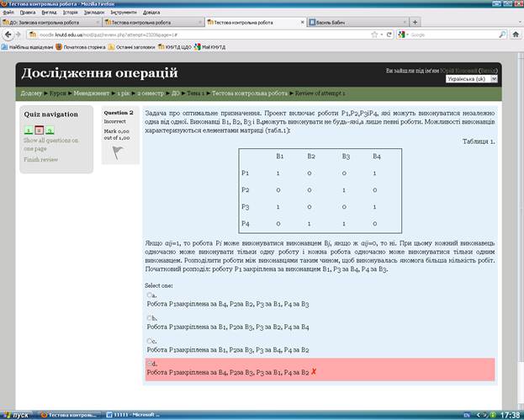
Task: Click the 17:38 clock in tray
Action: [511, 415]
